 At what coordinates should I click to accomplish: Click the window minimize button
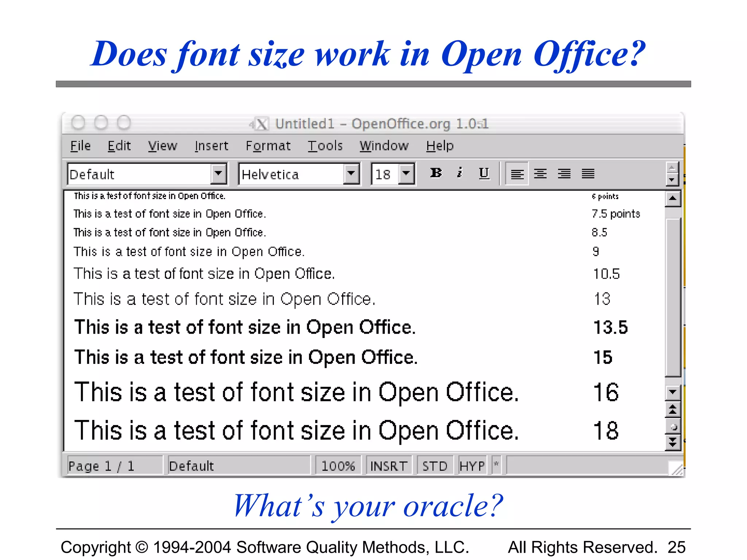tap(101, 122)
